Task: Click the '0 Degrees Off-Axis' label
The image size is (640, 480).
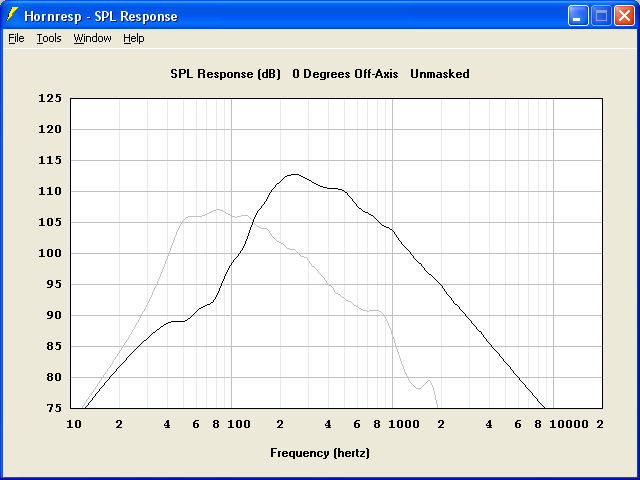Action: (345, 74)
